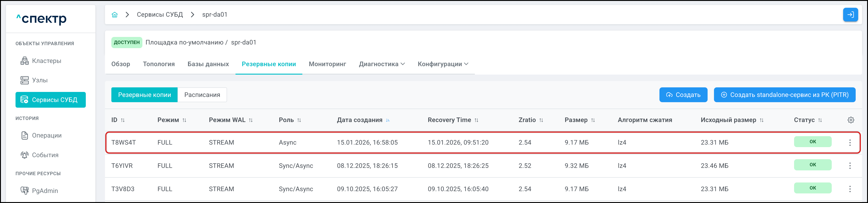The width and height of the screenshot is (868, 203).
Task: Click the Создать backup button
Action: [x=683, y=95]
